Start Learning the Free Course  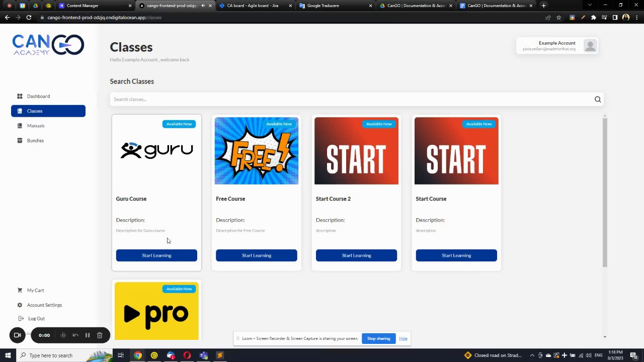pyautogui.click(x=257, y=255)
